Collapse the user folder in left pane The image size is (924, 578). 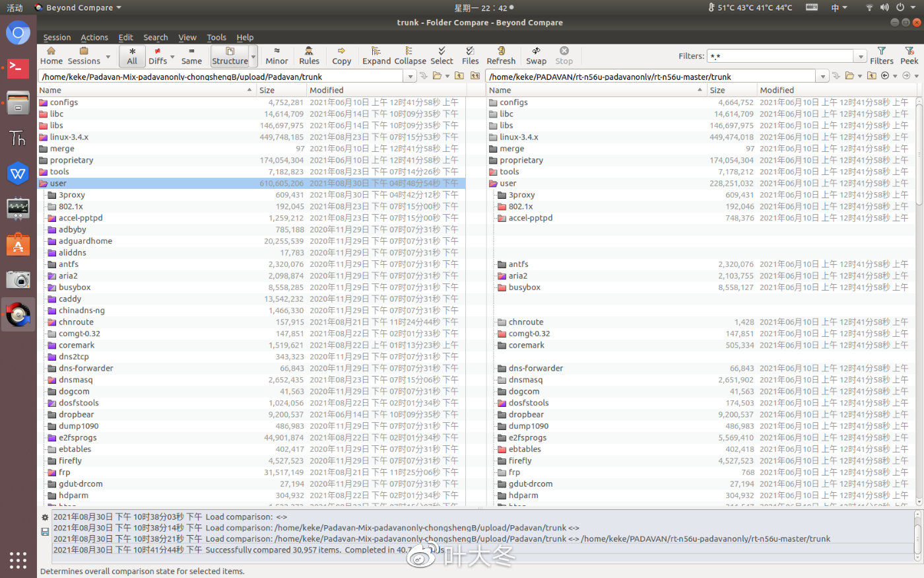click(x=43, y=184)
